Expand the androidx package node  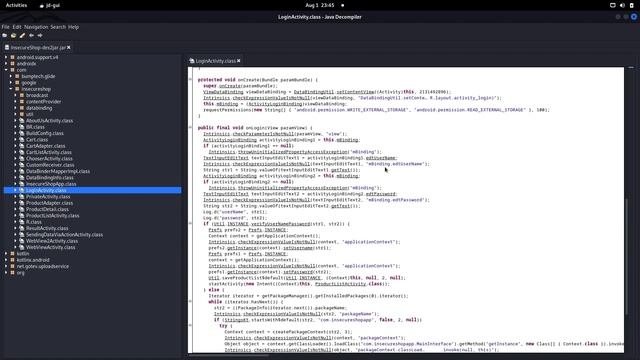(x=6, y=64)
